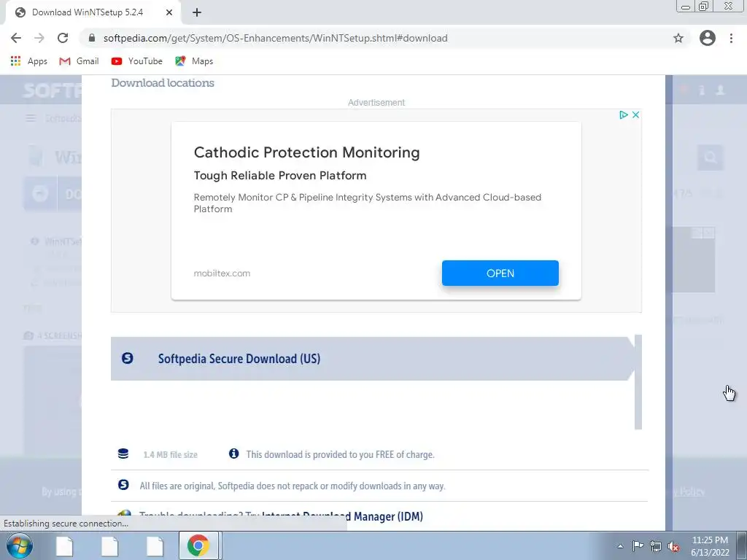Click the download locations panel scrollbar
The width and height of the screenshot is (747, 560).
[638, 382]
